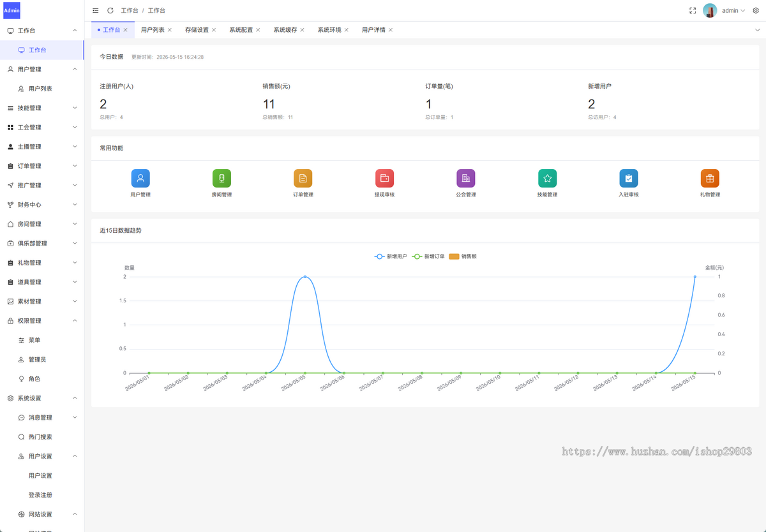Expand the 主播管理 sidebar menu
The width and height of the screenshot is (766, 532).
click(x=42, y=147)
